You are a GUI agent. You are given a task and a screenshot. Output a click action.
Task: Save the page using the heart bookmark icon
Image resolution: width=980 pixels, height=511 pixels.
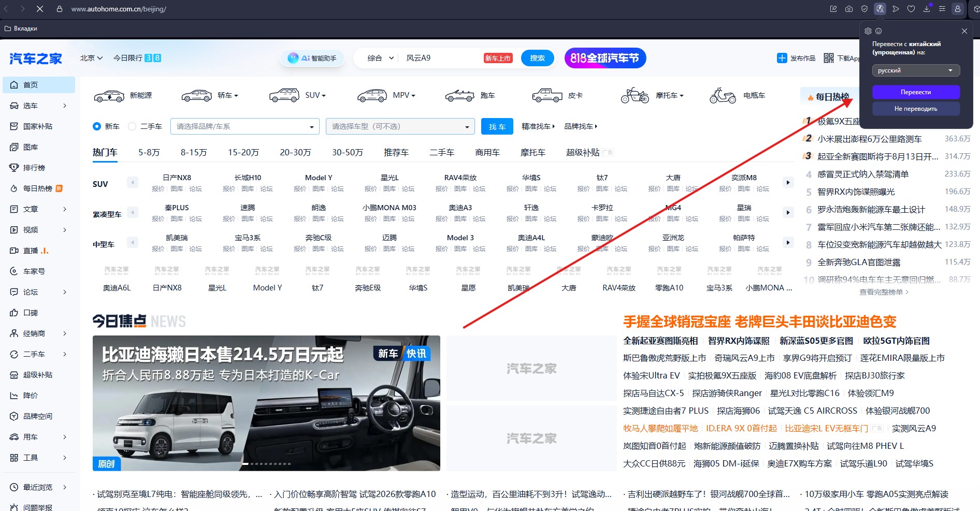tap(911, 9)
